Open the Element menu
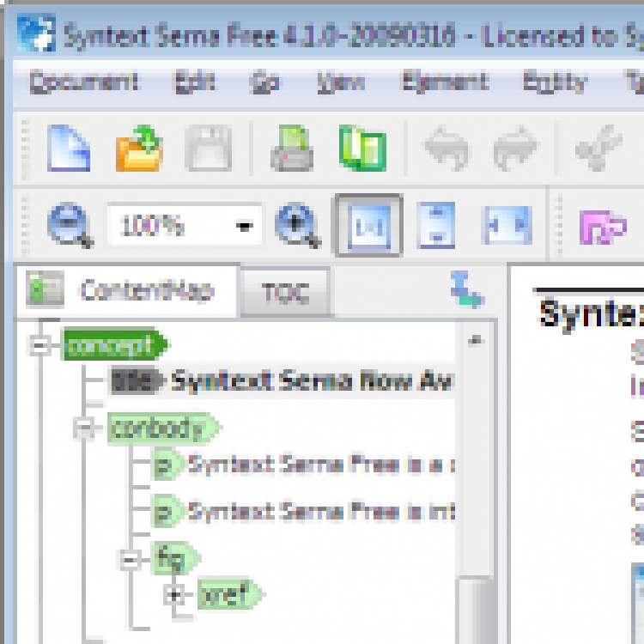The image size is (644, 644). (445, 82)
